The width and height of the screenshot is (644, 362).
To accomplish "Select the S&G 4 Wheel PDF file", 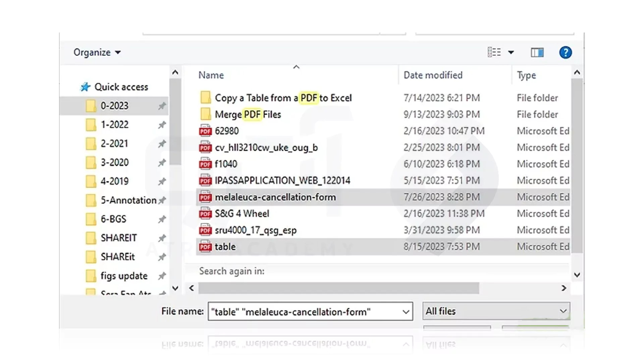I will [242, 214].
